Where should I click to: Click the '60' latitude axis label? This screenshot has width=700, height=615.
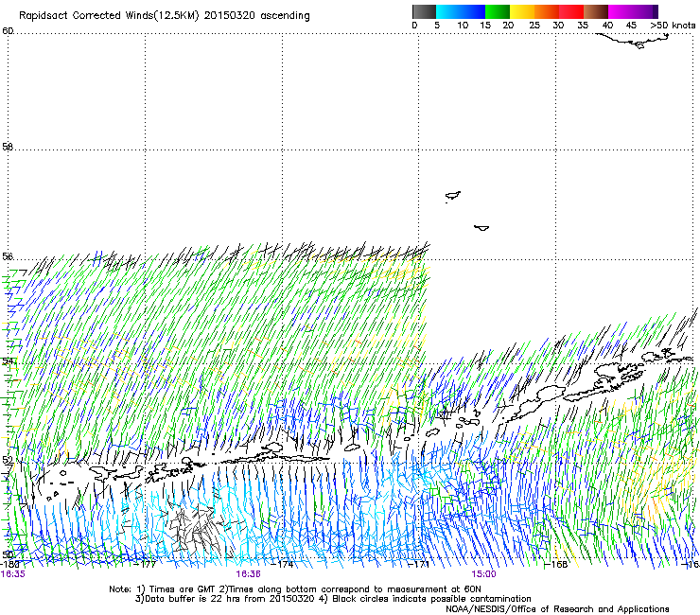8,31
